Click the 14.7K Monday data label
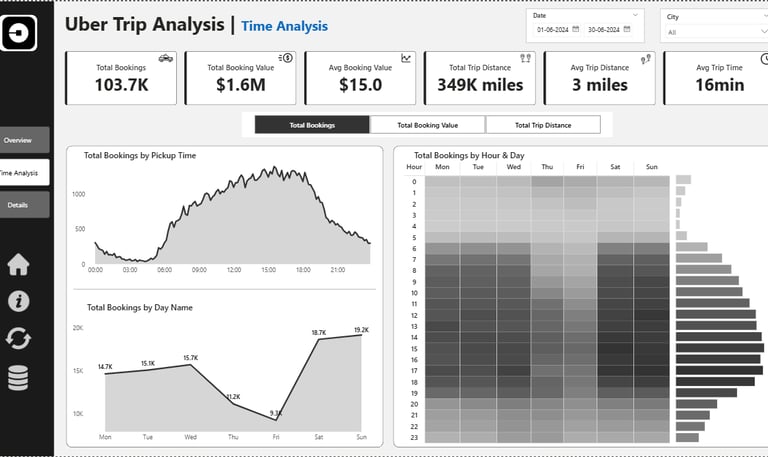Screen dimensions: 768x457 [105, 366]
